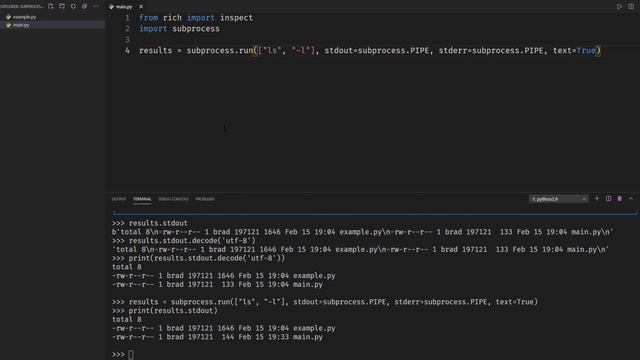Open the Output panel tab
This screenshot has height=360, width=640.
pyautogui.click(x=119, y=199)
